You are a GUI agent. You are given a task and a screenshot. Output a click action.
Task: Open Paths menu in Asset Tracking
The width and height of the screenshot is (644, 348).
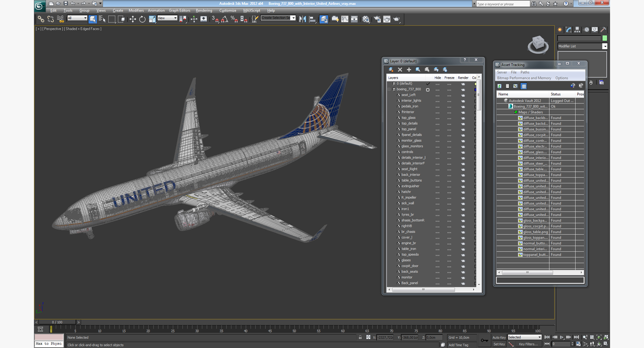click(x=525, y=72)
